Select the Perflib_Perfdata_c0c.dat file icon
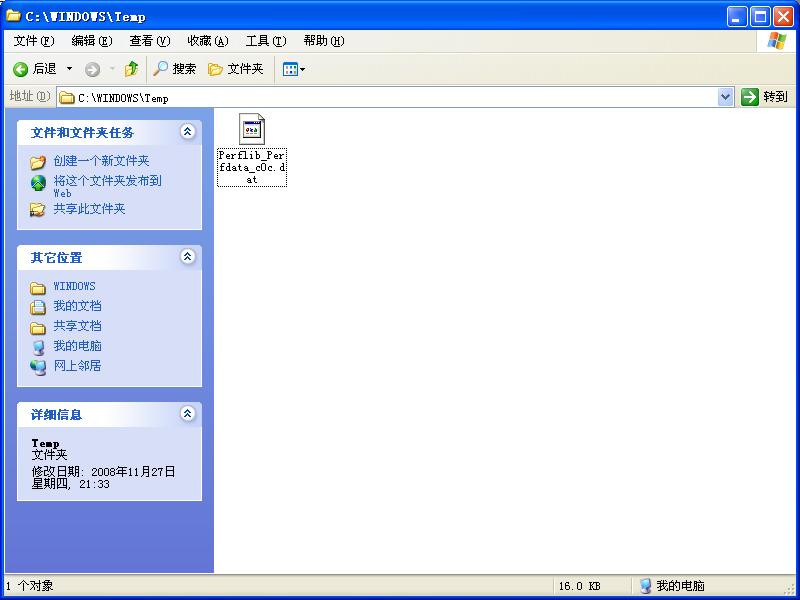This screenshot has height=600, width=800. pyautogui.click(x=252, y=129)
